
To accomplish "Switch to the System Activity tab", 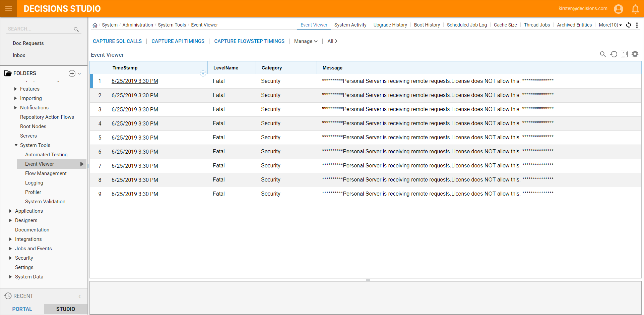I will [x=350, y=25].
